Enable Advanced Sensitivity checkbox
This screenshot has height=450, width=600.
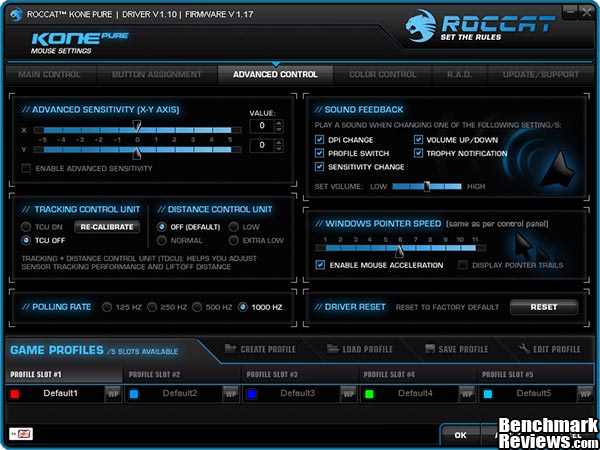pos(26,168)
